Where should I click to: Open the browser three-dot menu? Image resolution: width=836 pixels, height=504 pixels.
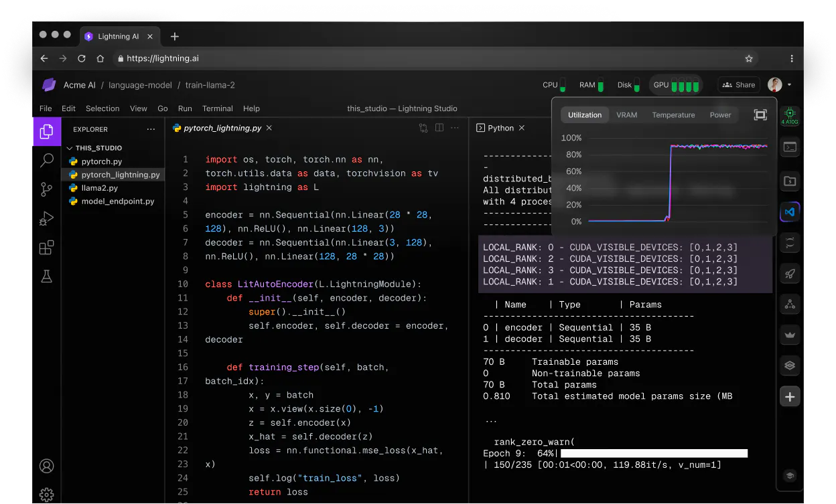(792, 58)
